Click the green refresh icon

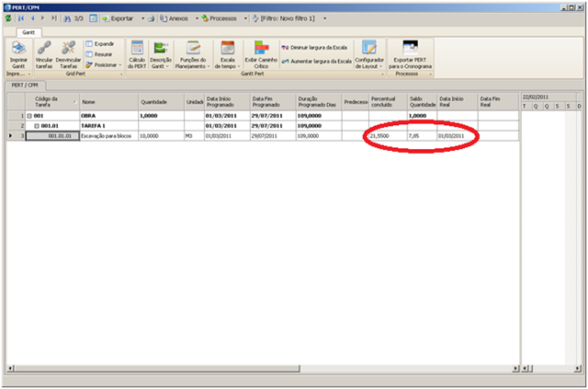point(8,18)
